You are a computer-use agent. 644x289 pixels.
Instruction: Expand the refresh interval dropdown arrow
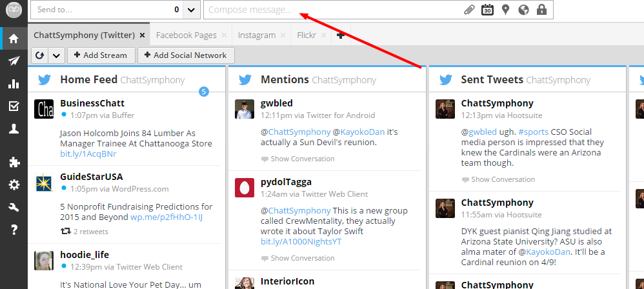(57, 55)
